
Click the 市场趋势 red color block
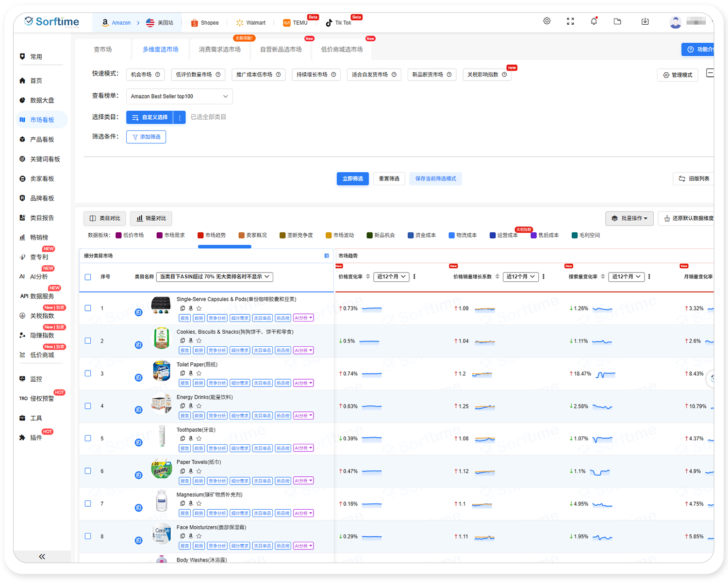pos(200,235)
